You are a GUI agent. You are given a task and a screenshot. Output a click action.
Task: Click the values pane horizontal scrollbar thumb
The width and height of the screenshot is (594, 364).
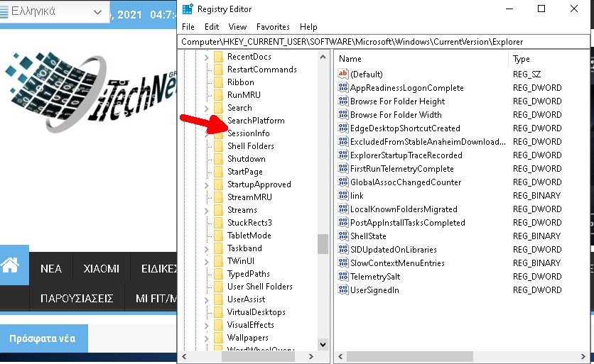(x=409, y=356)
